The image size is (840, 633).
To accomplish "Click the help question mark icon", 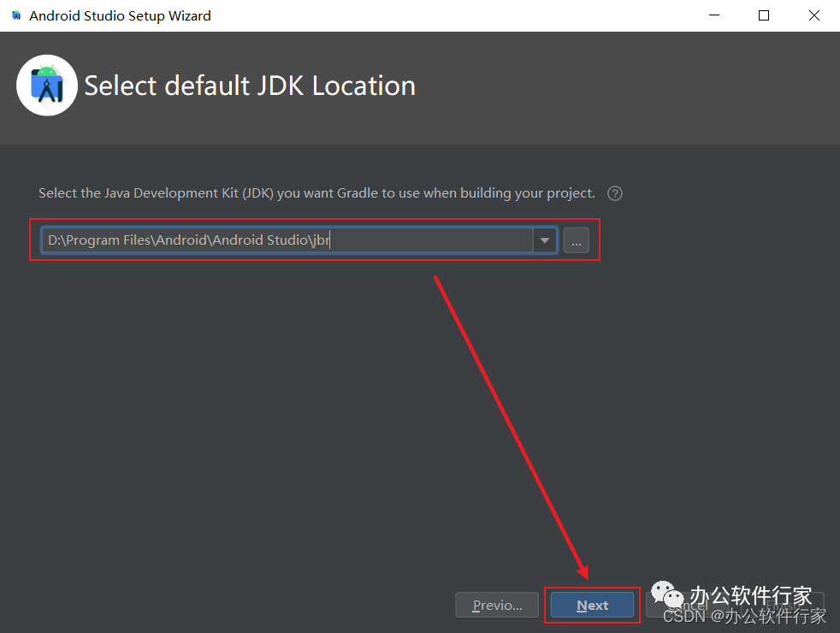I will (x=615, y=193).
